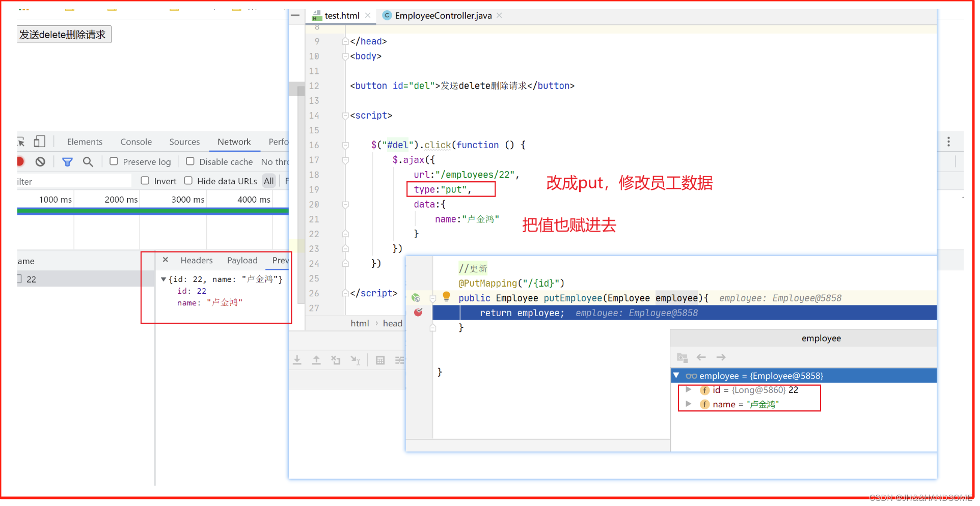Click the red record network log button

[x=20, y=162]
